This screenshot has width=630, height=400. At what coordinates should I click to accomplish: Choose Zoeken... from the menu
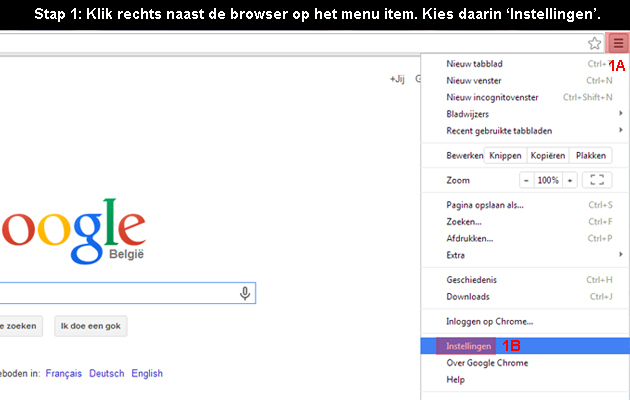(525, 222)
